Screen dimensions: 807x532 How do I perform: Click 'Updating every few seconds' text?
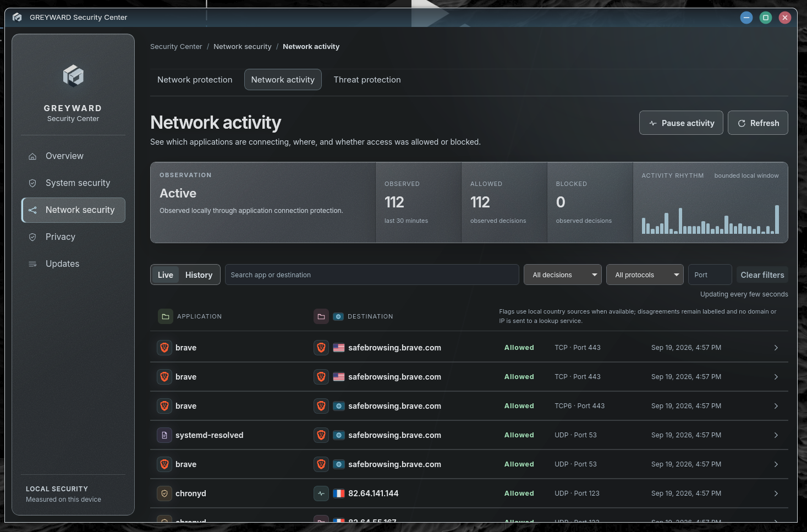pos(744,294)
